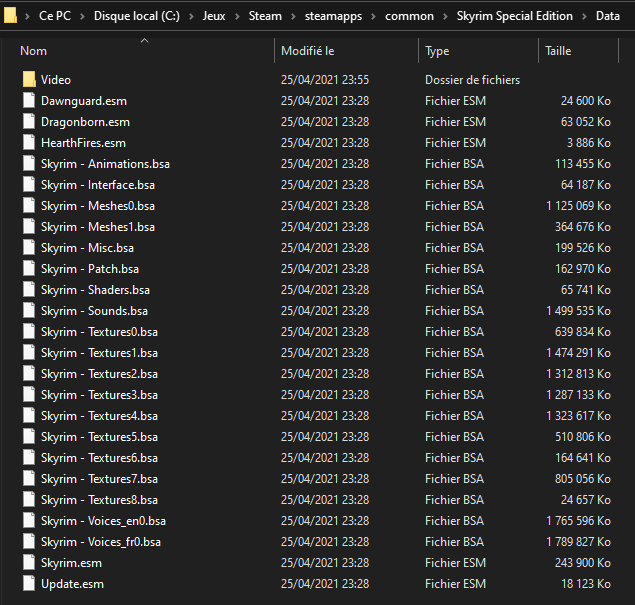
Task: Click the Skyrim - Sounds.bsa file icon
Action: pyautogui.click(x=29, y=311)
